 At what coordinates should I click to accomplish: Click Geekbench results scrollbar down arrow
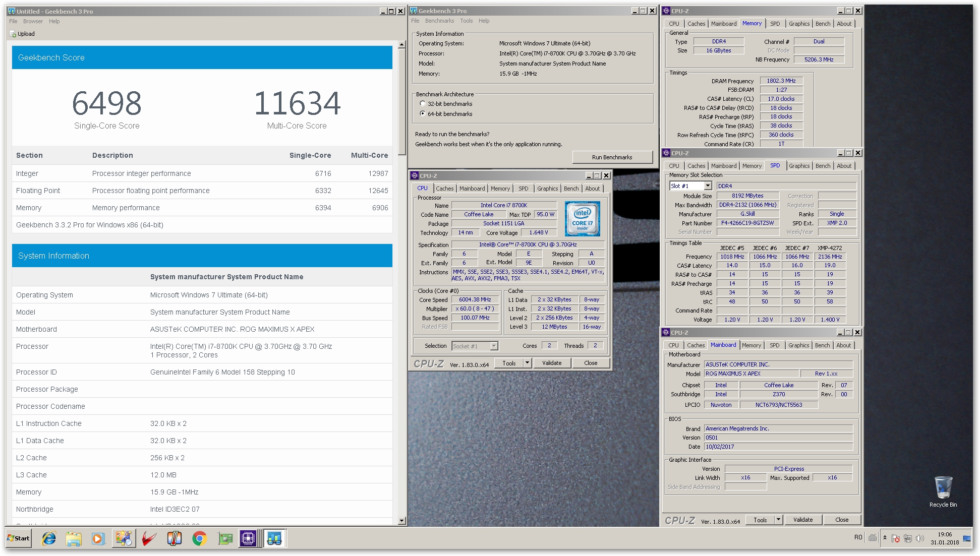click(401, 521)
